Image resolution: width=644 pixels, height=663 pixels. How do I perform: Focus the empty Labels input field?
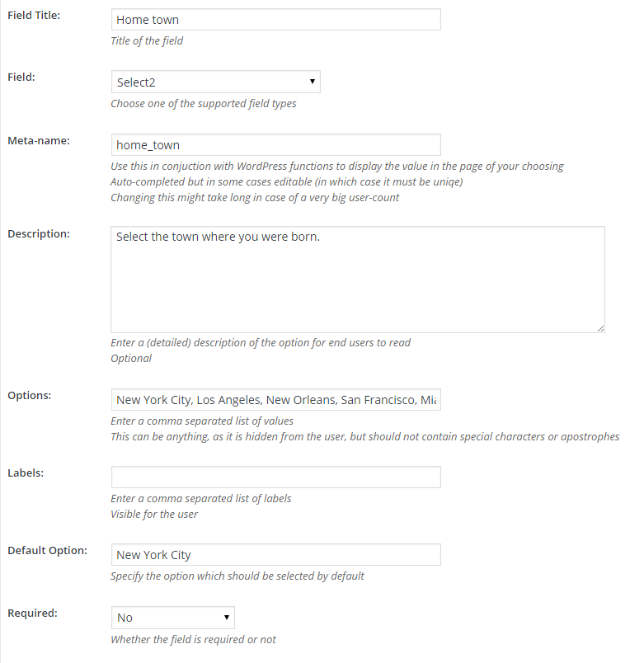[275, 477]
